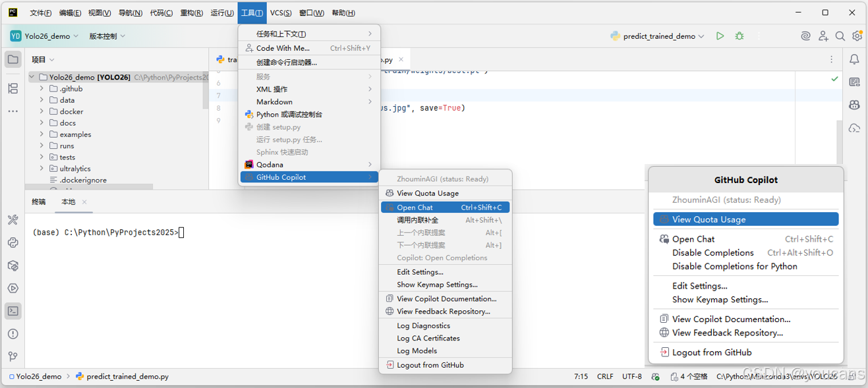Click the PyCharm logo in title bar
This screenshot has height=388, width=868.
(x=13, y=13)
